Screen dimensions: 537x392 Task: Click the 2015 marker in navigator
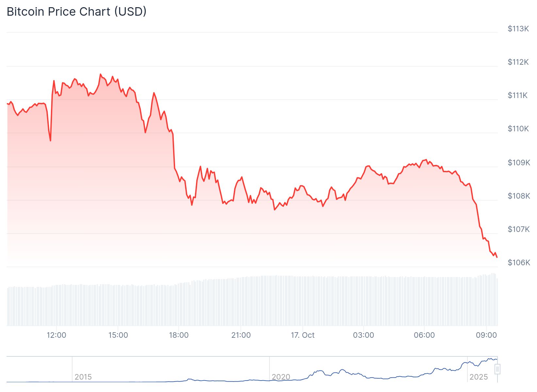[x=83, y=377]
